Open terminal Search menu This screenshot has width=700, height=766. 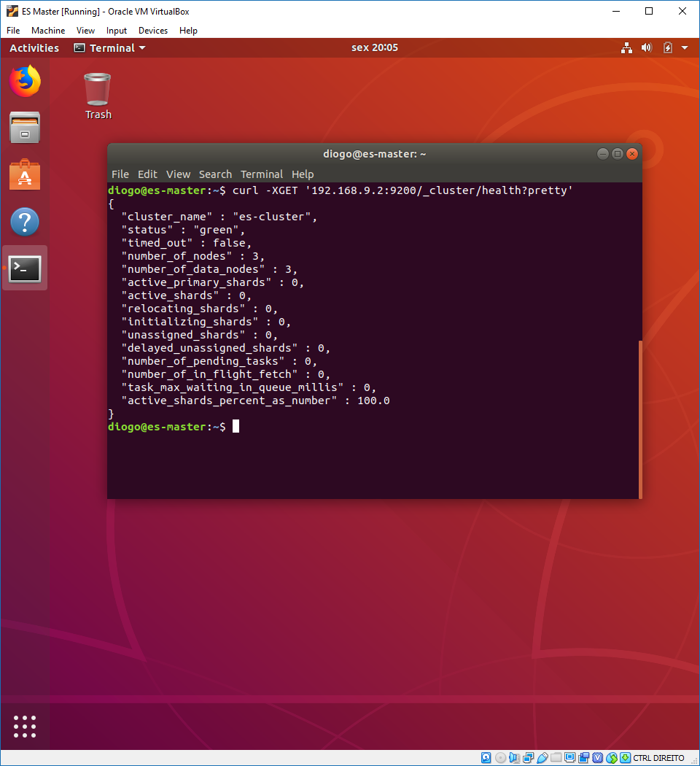tap(215, 174)
